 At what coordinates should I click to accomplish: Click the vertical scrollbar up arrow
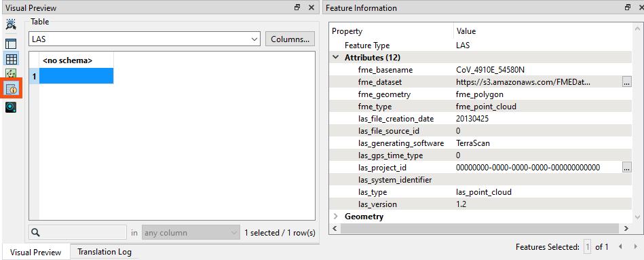point(637,29)
